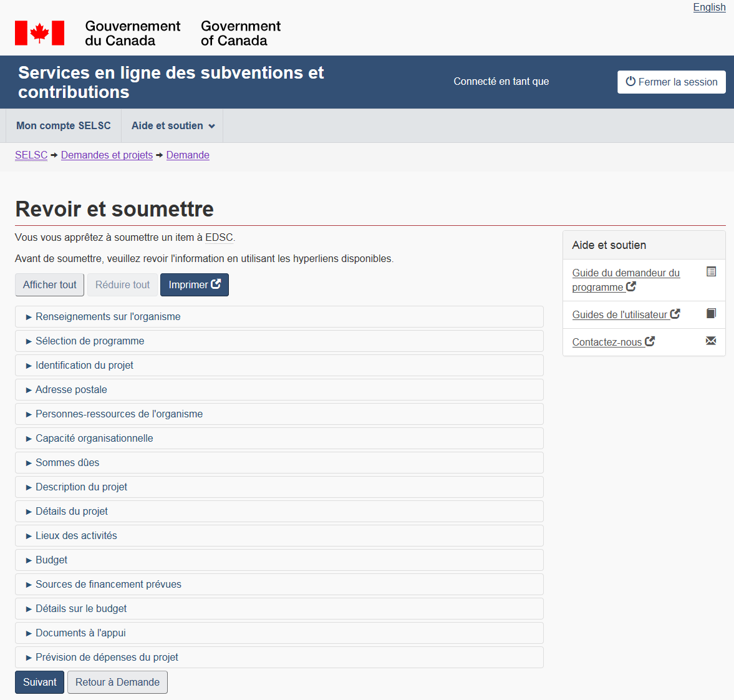Screen dimensions: 734x700
Task: Expand the Renseignements sur l'organisme section
Action: pyautogui.click(x=108, y=317)
